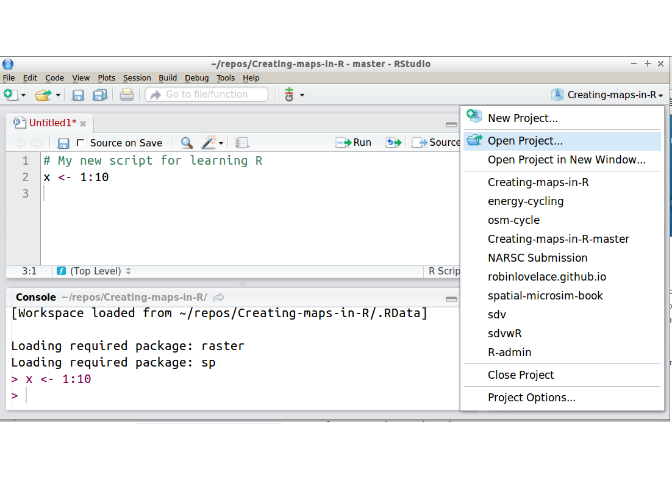Click the Compile Notebook icon
The image size is (672, 480).
242,143
